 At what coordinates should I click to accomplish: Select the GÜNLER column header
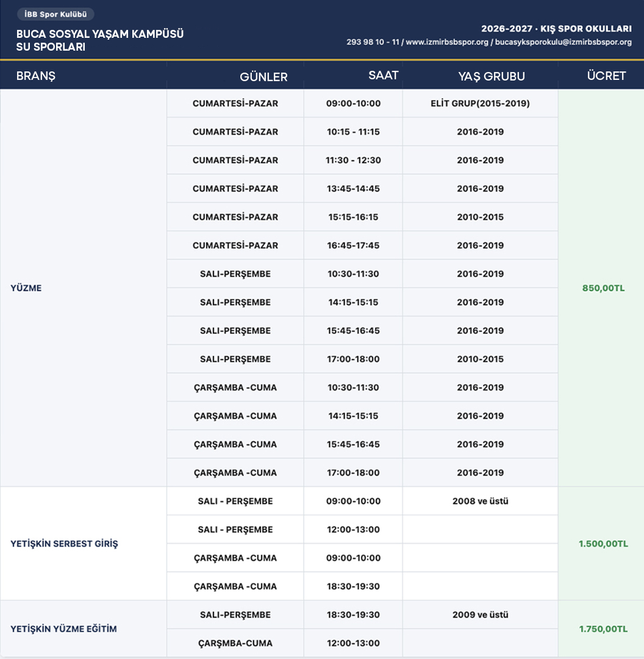pyautogui.click(x=263, y=76)
